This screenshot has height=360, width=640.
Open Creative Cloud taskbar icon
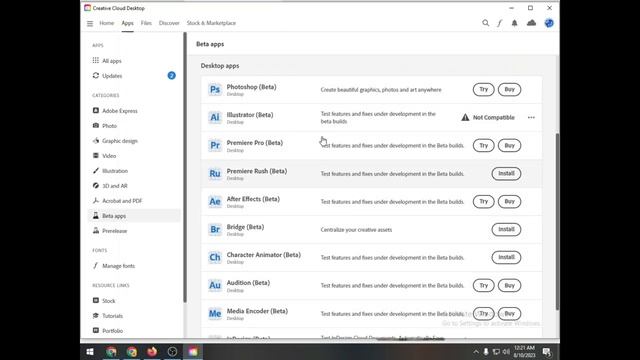(193, 351)
